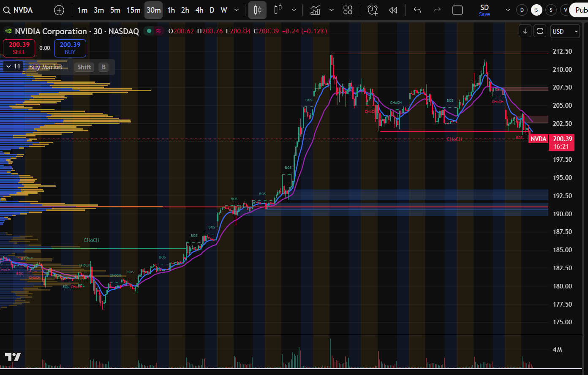Click the 190.00 price axis label

pyautogui.click(x=563, y=214)
